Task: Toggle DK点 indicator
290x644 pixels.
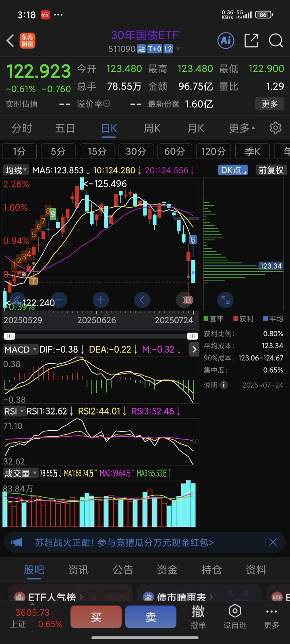Action: pos(233,170)
